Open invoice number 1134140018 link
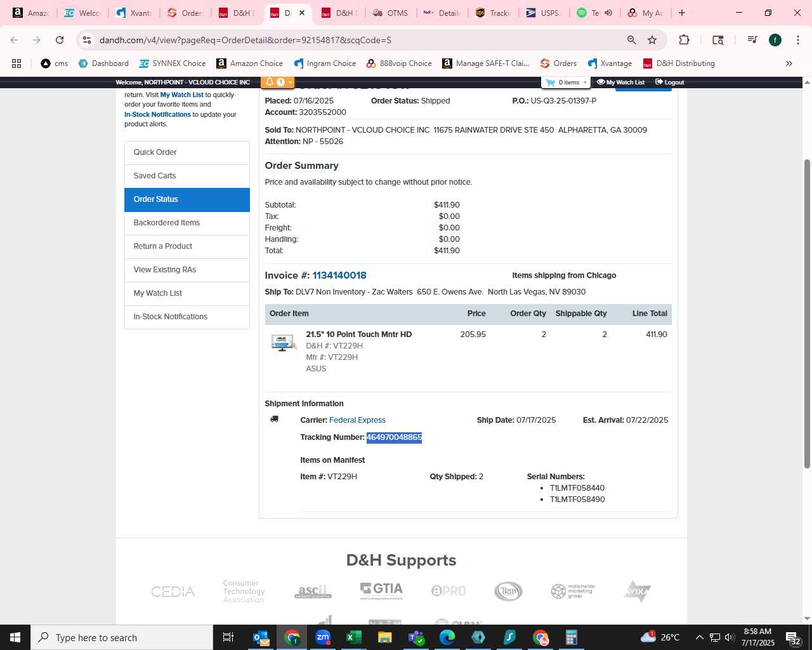This screenshot has height=650, width=812. point(339,275)
